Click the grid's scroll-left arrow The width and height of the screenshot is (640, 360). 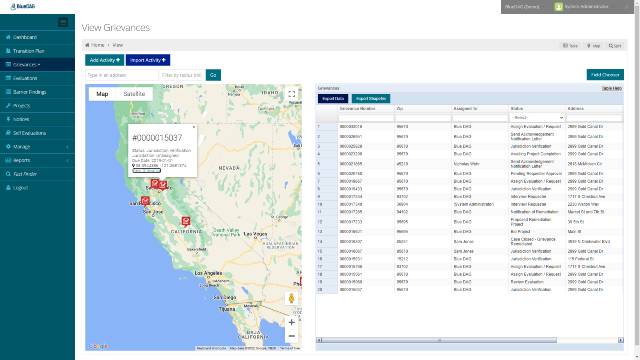tap(319, 340)
